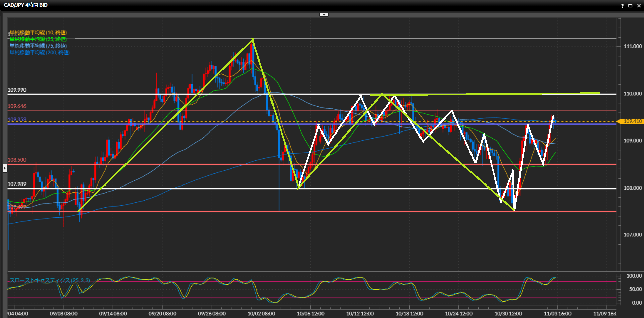This screenshot has height=318, width=644.
Task: Select the 25-period moving average label
Action: pos(38,39)
